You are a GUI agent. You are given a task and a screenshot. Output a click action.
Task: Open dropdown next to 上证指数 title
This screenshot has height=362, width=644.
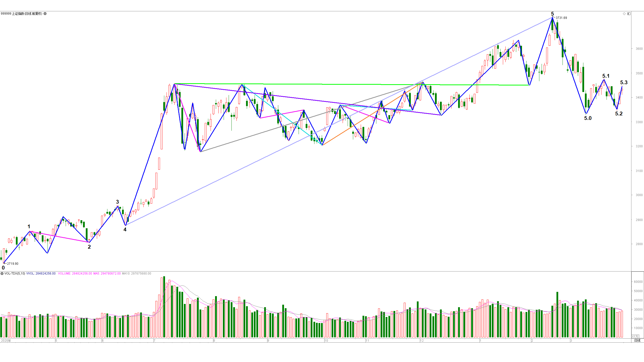(x=45, y=14)
